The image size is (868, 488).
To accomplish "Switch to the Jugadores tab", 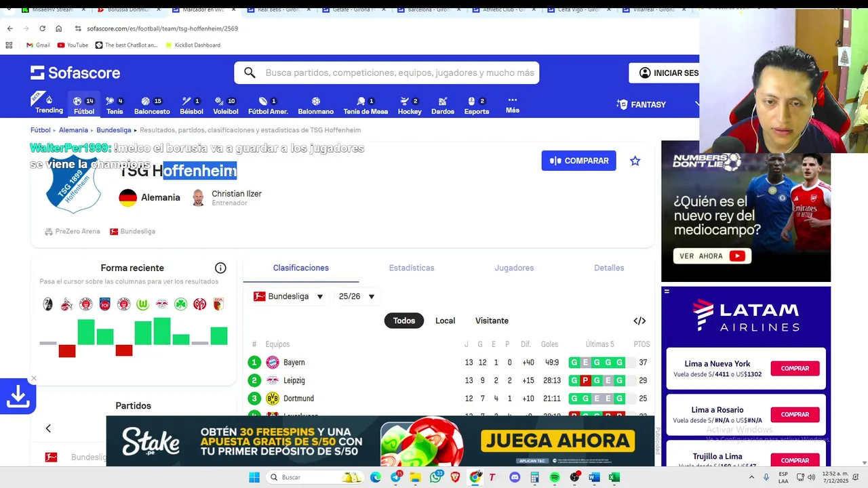I will (x=514, y=268).
